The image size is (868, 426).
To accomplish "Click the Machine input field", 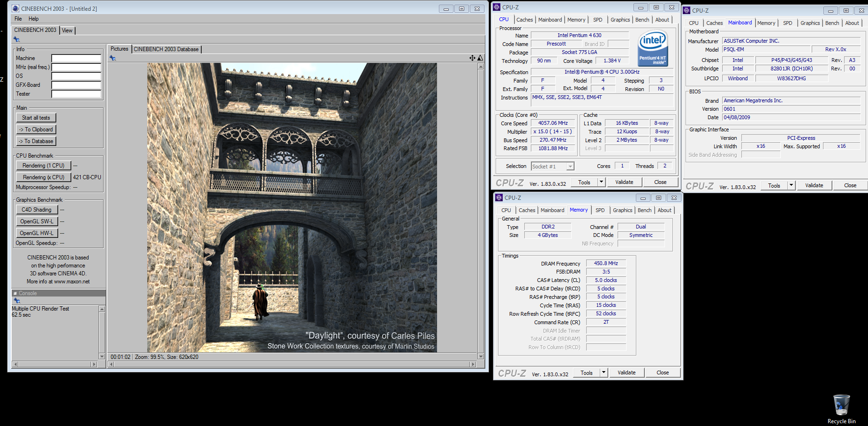I will [76, 58].
